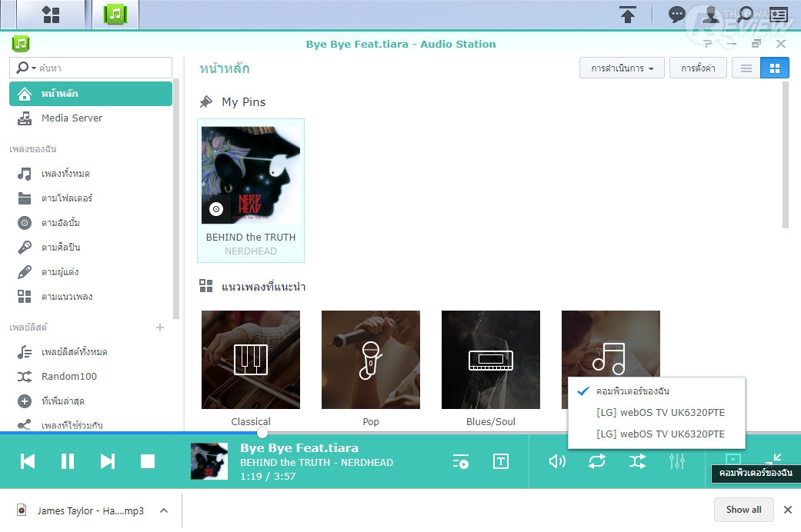801x532 pixels.
Task: Open the output device selector icon
Action: [x=733, y=458]
